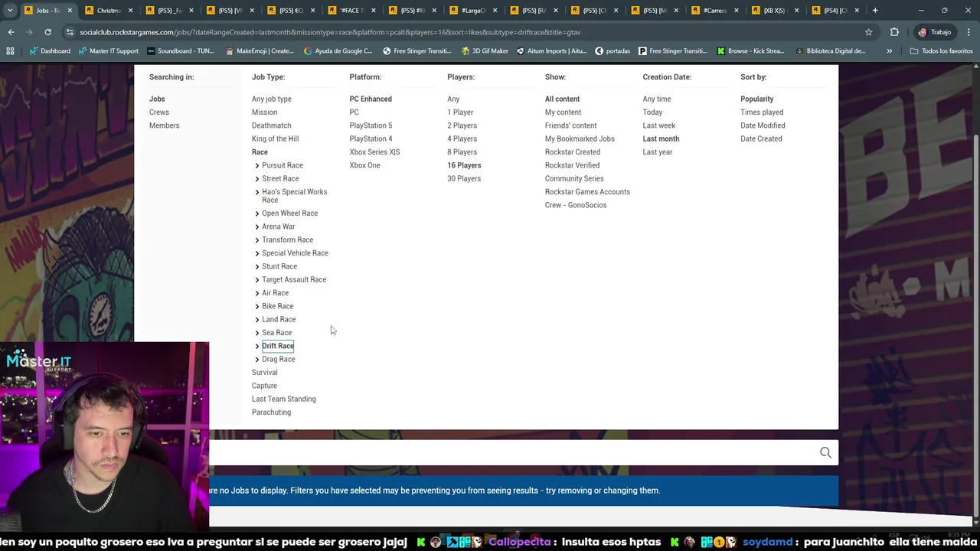Choose Land Race subtype

[x=279, y=319]
